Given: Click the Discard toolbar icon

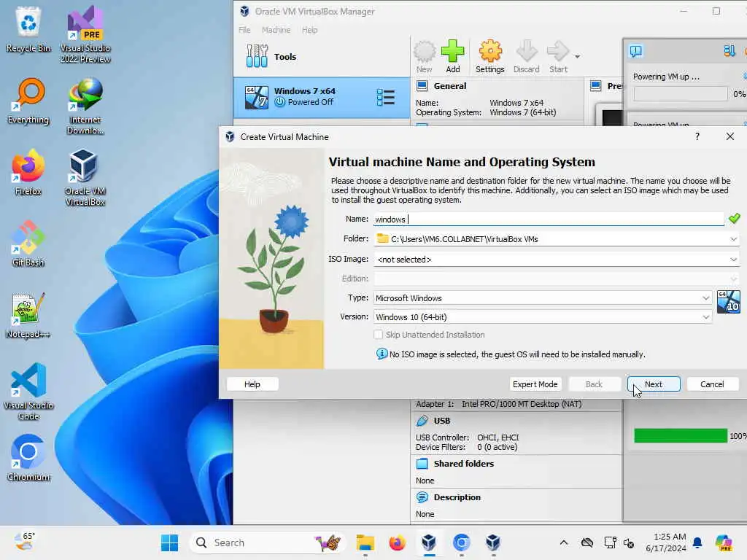Looking at the screenshot, I should [527, 57].
